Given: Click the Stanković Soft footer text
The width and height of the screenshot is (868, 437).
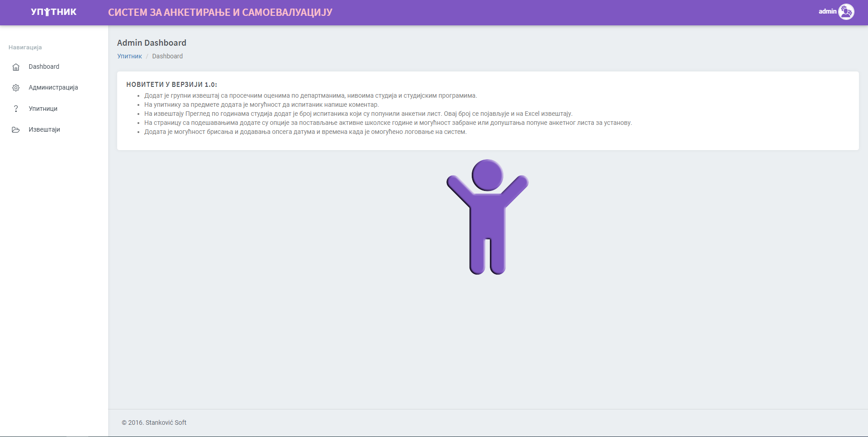Looking at the screenshot, I should point(154,423).
